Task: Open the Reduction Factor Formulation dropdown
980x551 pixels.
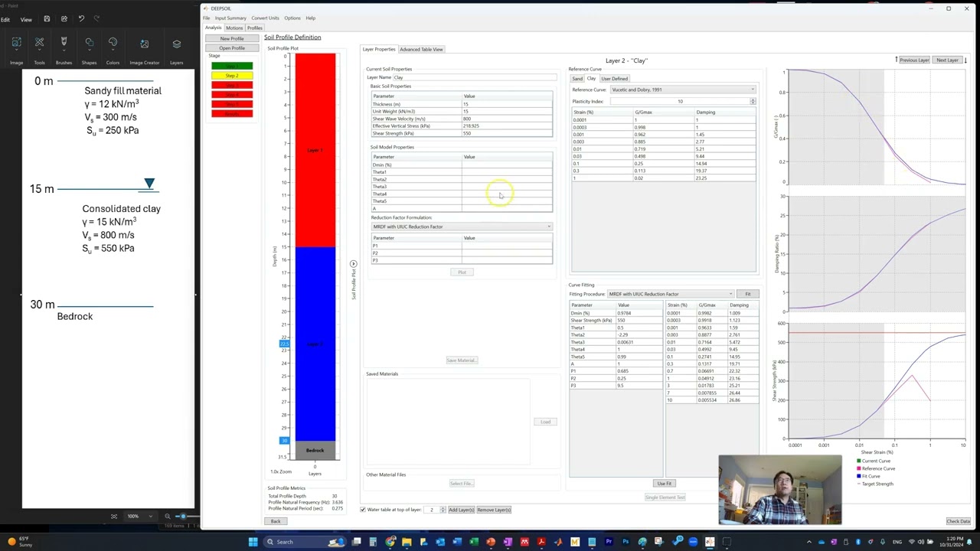Action: [462, 227]
